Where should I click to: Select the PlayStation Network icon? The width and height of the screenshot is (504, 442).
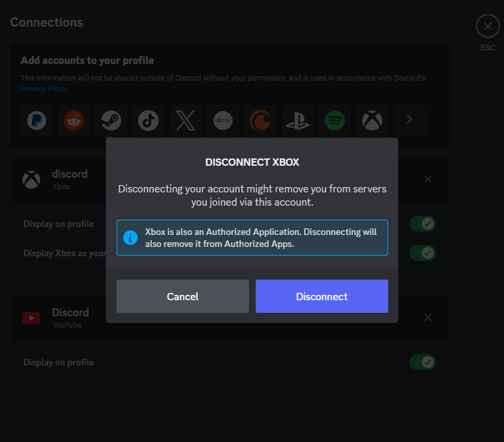[x=297, y=120]
